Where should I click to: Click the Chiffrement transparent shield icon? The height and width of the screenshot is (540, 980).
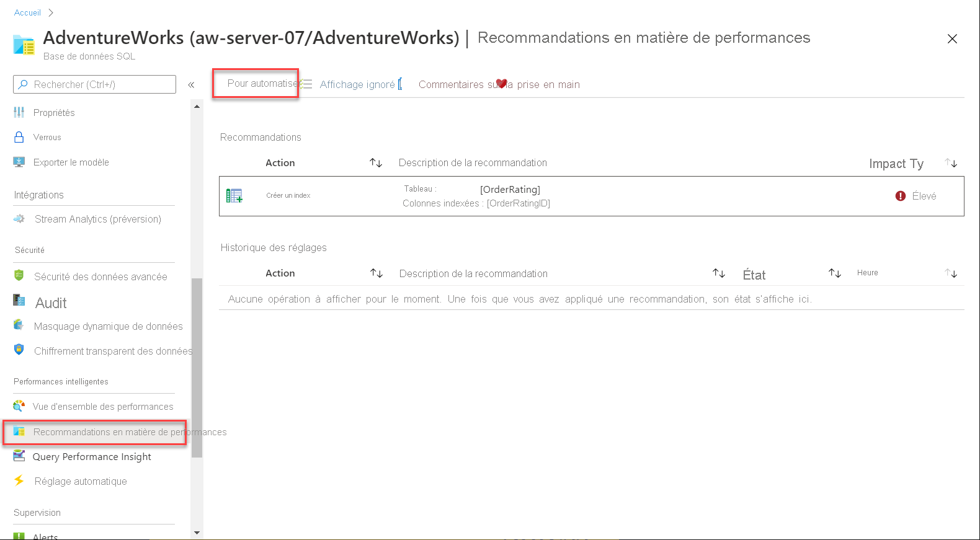tap(19, 350)
